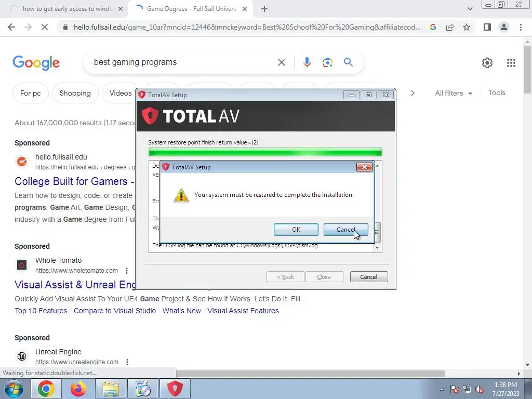Screen dimensions: 532x399
Task: Select the 'For pc' filter chip
Action: point(31,93)
